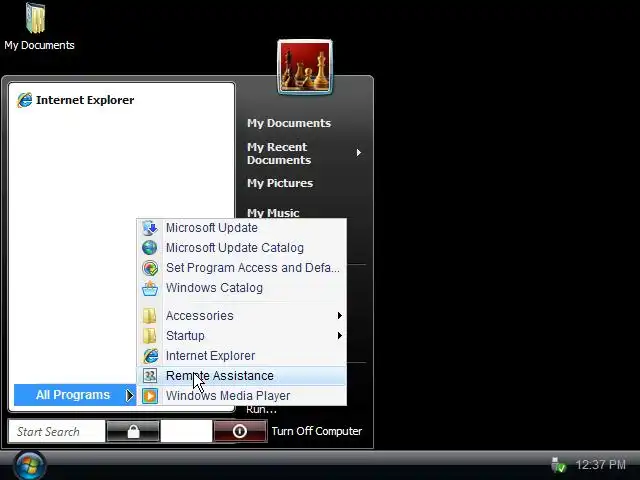Screen dimensions: 640x480
Task: Click the red power button
Action: (x=240, y=431)
